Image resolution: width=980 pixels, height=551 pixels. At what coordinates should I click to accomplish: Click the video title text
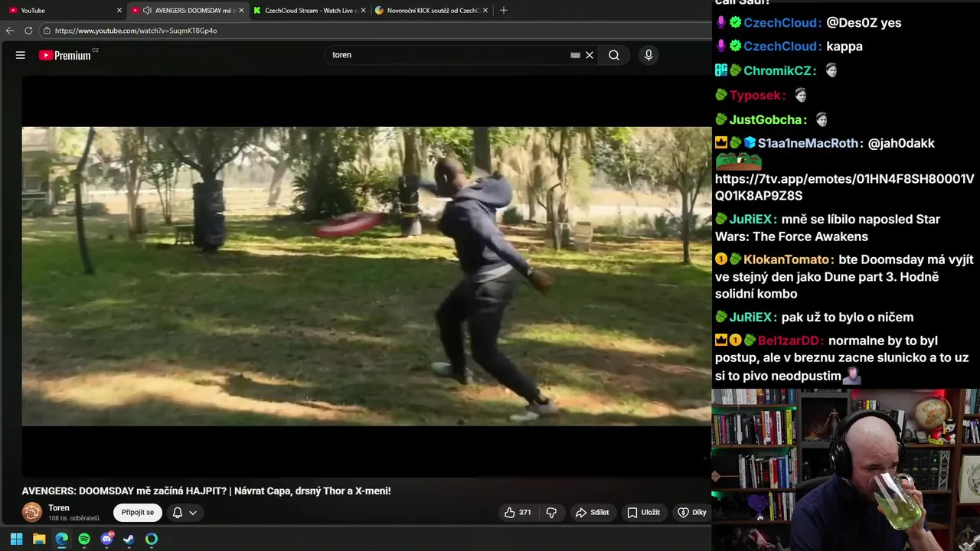[206, 491]
